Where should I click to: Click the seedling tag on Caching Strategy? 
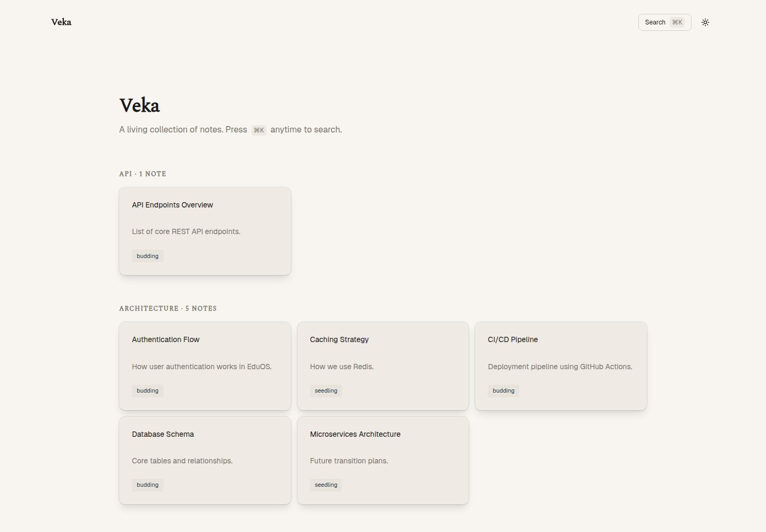(326, 390)
